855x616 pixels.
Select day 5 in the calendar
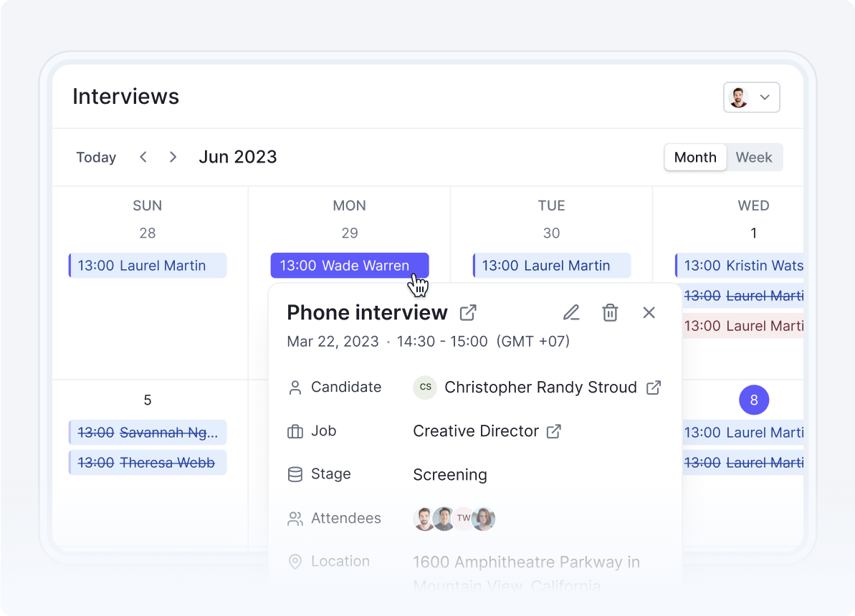(x=147, y=400)
